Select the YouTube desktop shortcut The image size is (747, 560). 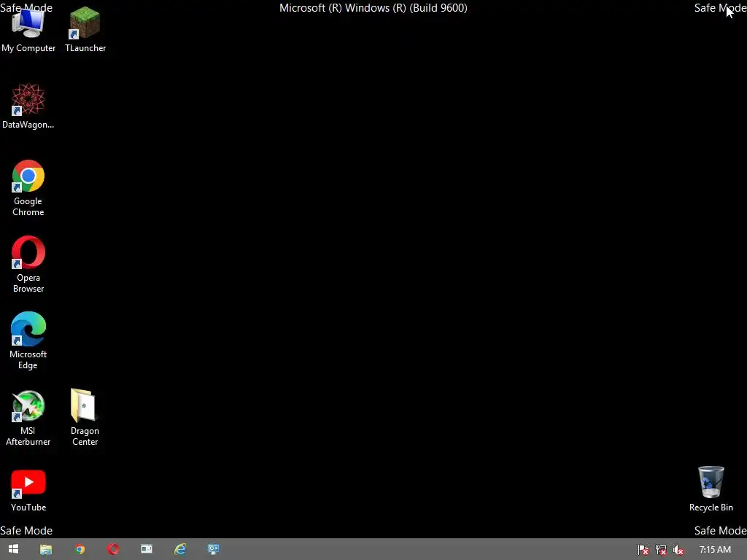point(28,491)
